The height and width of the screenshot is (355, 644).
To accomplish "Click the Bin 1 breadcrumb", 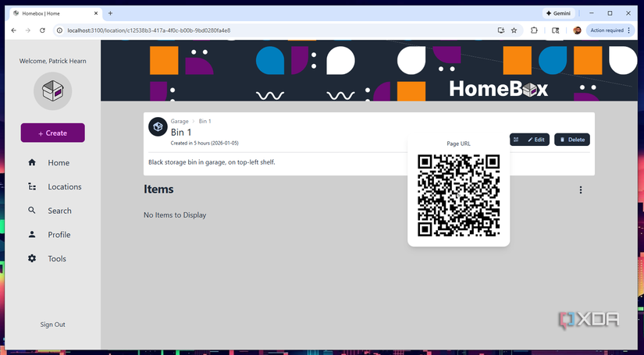I will 205,121.
